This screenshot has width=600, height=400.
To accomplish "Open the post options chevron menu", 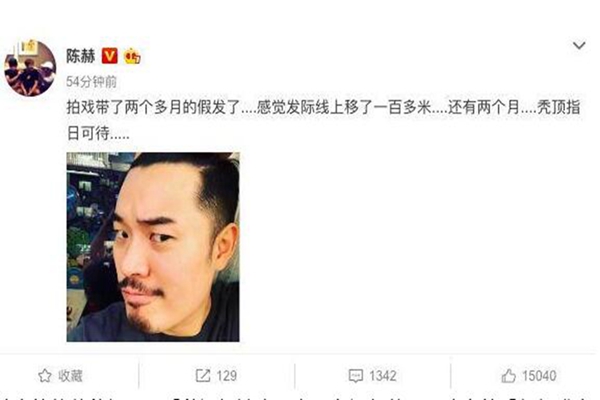I will click(579, 45).
